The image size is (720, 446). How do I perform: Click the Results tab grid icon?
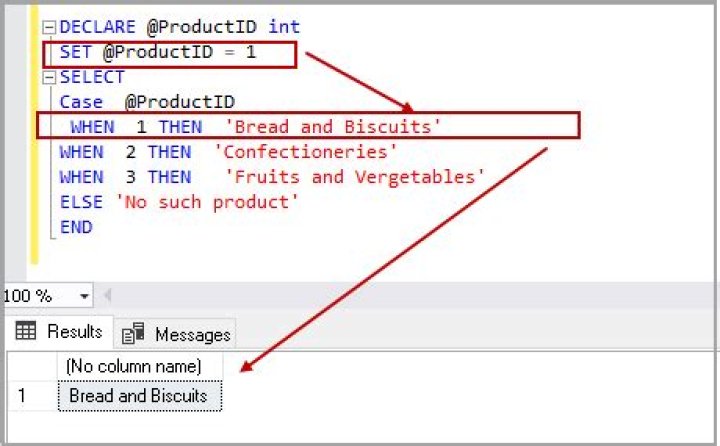(x=27, y=331)
